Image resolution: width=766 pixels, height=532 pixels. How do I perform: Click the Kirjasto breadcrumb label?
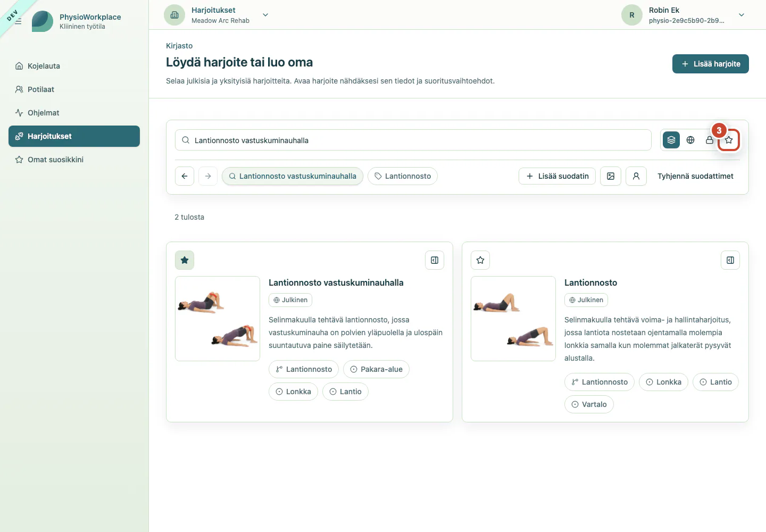point(179,46)
